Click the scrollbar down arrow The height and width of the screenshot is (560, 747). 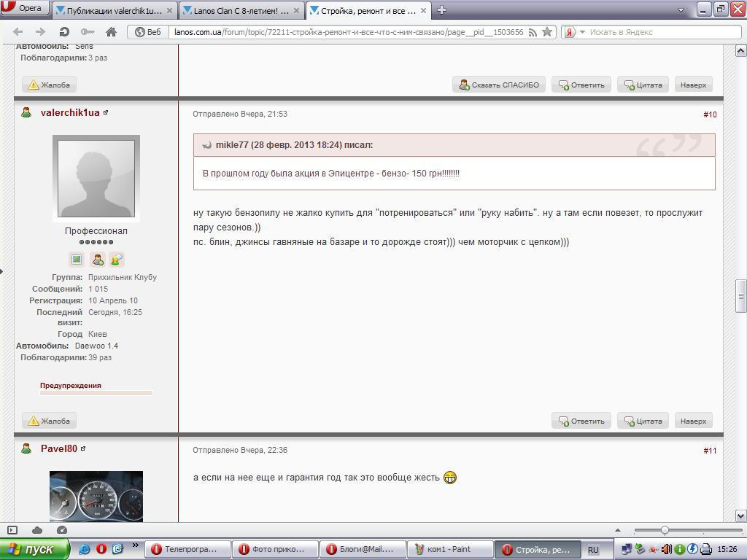pyautogui.click(x=741, y=516)
